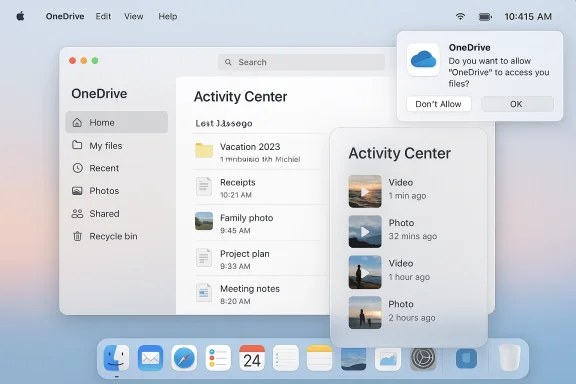Open the Apple menu
The image size is (576, 384).
pos(20,16)
